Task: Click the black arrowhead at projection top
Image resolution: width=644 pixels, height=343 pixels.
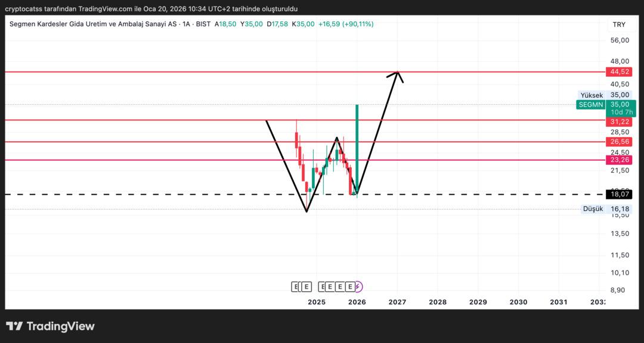Action: [397, 73]
